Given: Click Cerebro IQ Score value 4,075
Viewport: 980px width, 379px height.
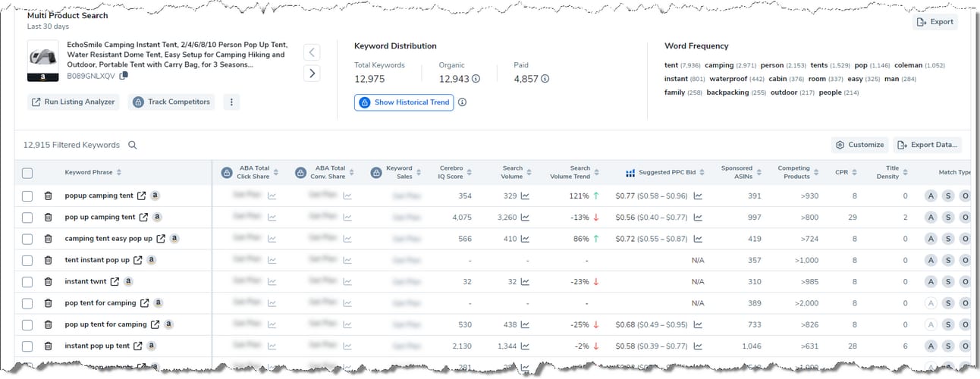Looking at the screenshot, I should pyautogui.click(x=462, y=217).
